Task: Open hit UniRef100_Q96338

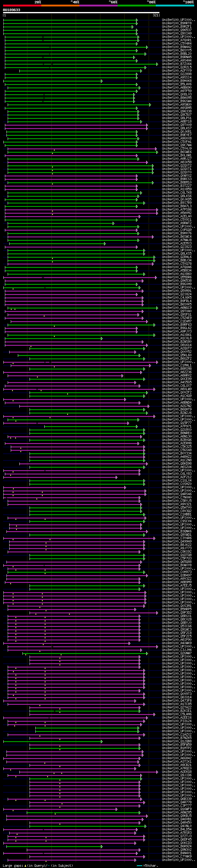Action: click(177, 111)
